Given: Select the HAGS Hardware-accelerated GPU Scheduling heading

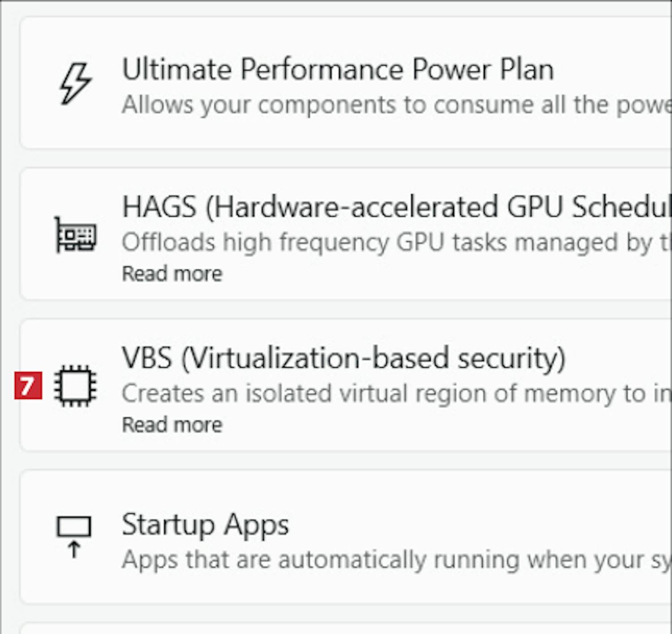Looking at the screenshot, I should coord(394,207).
